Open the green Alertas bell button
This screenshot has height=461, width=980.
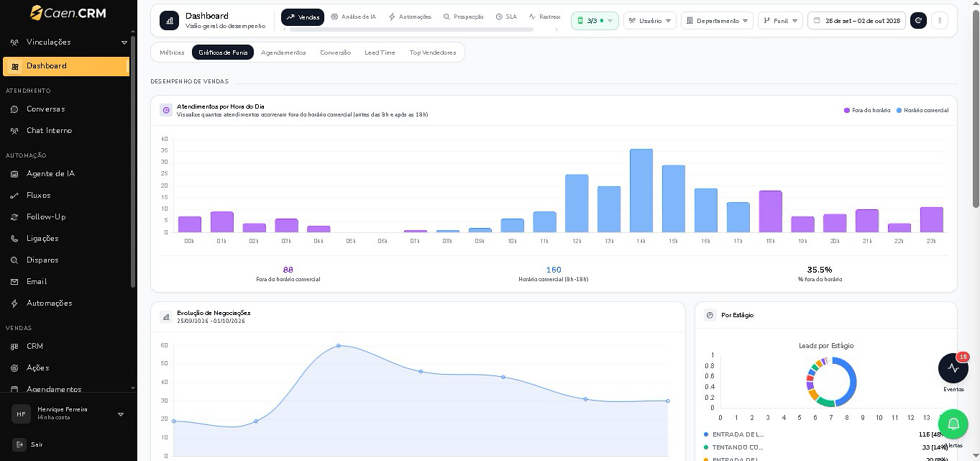[x=953, y=424]
